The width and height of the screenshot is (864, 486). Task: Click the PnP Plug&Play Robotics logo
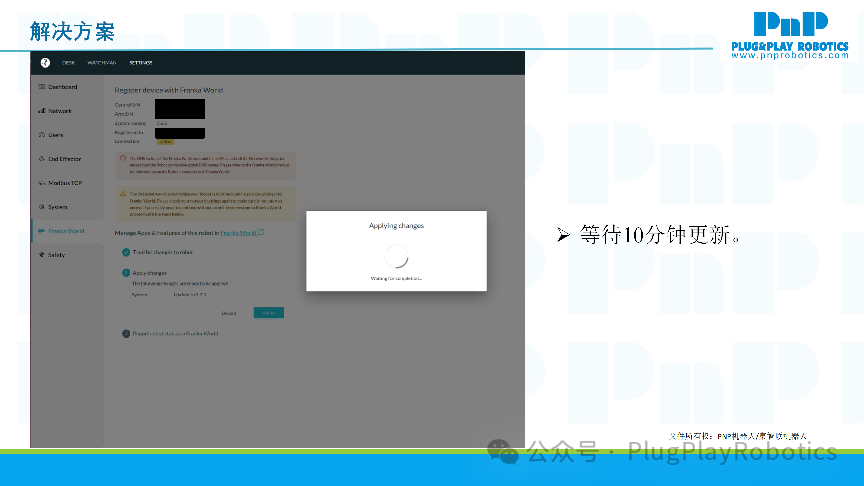(x=790, y=35)
